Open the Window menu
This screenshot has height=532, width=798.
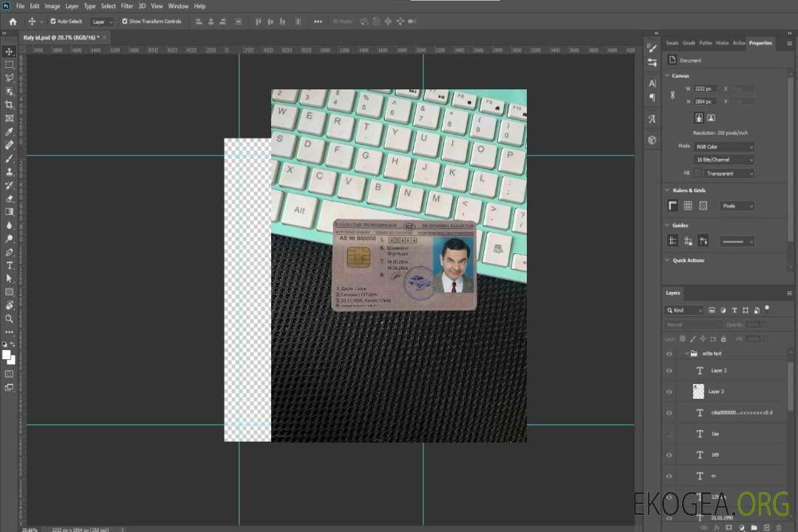(x=178, y=6)
